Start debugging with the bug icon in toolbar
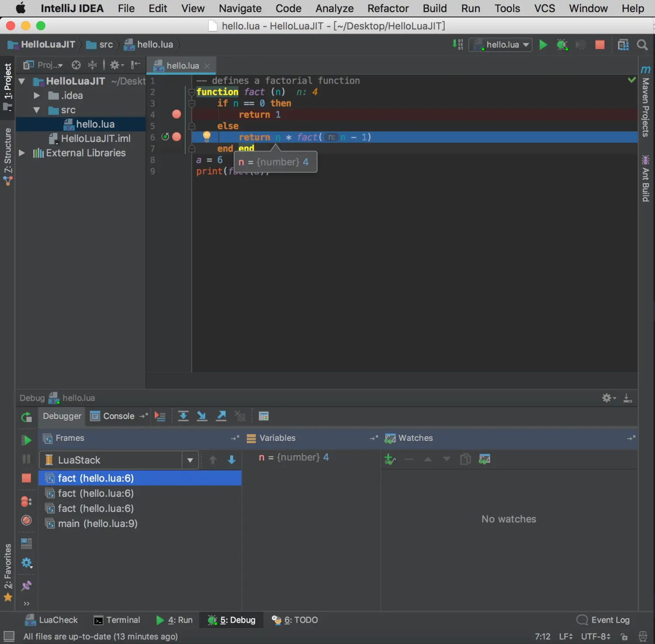 click(x=562, y=45)
